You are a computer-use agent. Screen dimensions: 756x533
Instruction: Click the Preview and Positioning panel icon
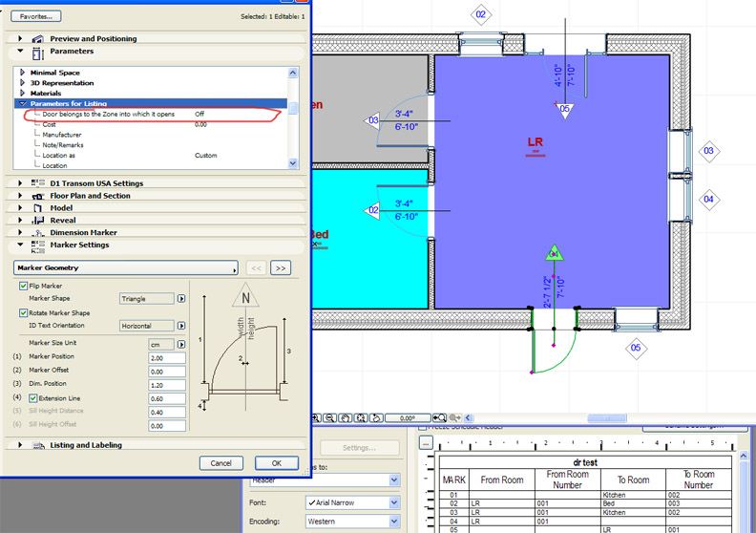38,38
